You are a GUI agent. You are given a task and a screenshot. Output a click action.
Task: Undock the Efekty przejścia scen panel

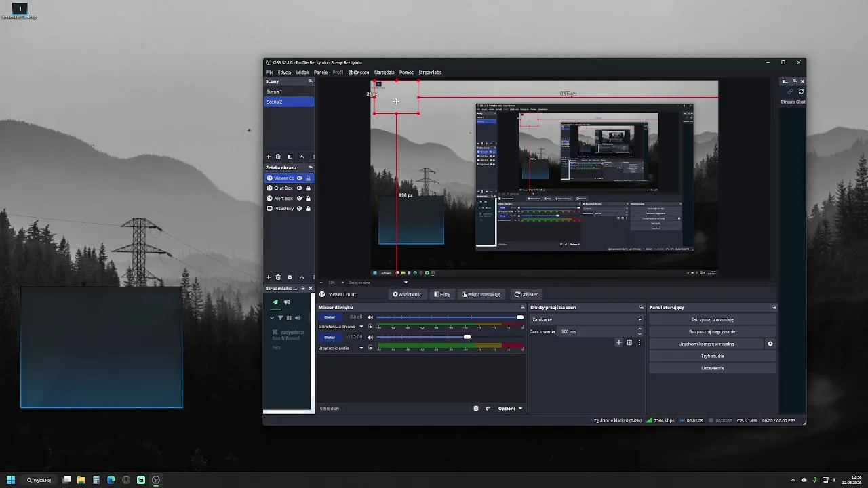tap(641, 308)
